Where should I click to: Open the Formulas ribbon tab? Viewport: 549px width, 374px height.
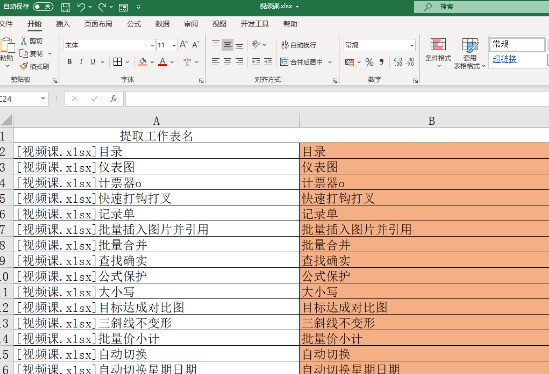(134, 24)
